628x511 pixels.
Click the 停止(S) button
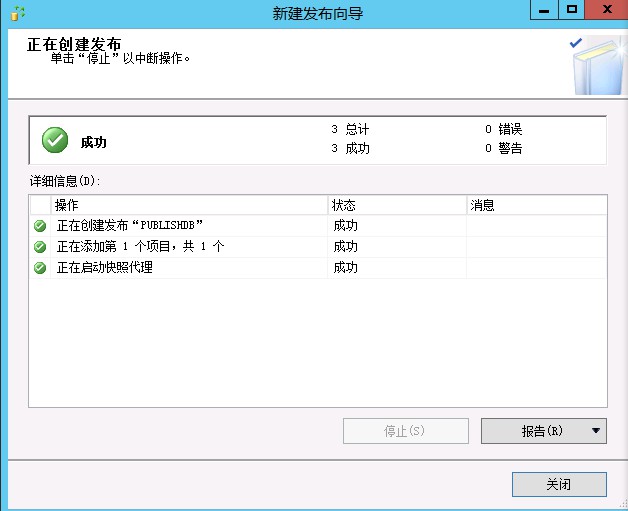405,431
